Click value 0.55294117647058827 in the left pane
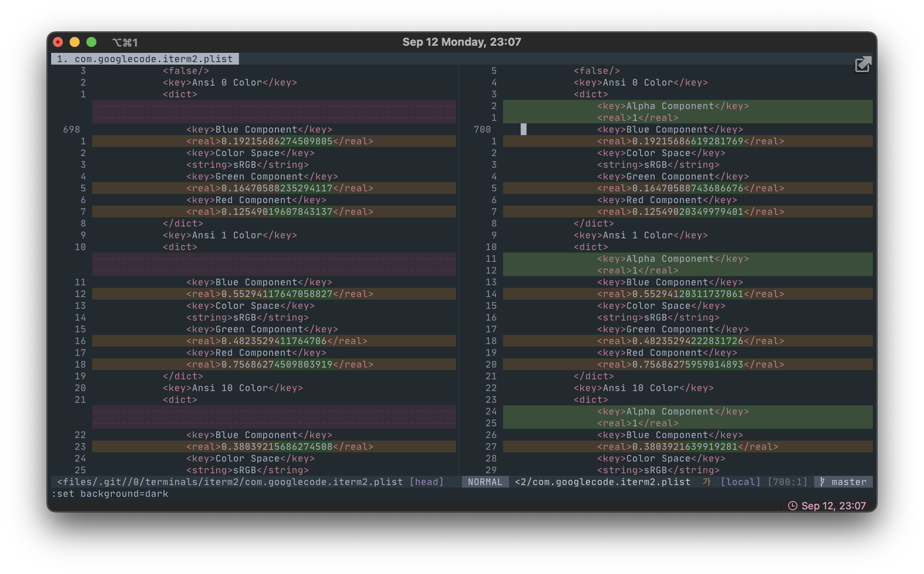The height and width of the screenshot is (574, 924). click(277, 294)
